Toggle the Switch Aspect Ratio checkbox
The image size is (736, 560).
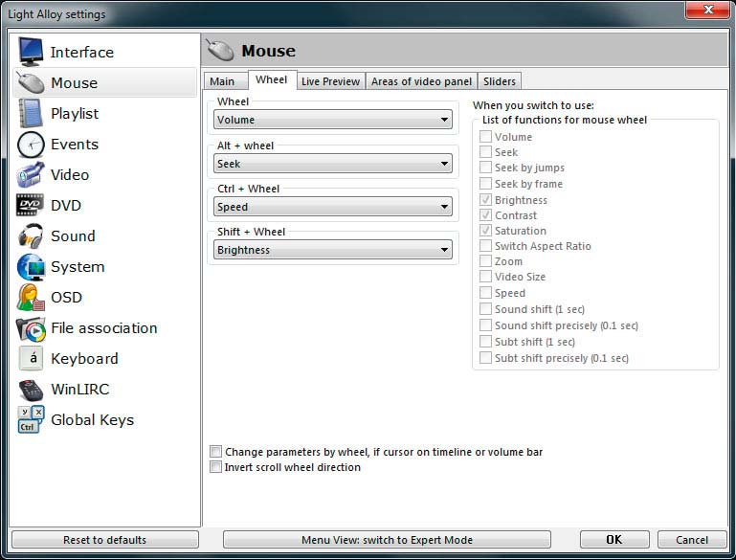click(x=485, y=246)
